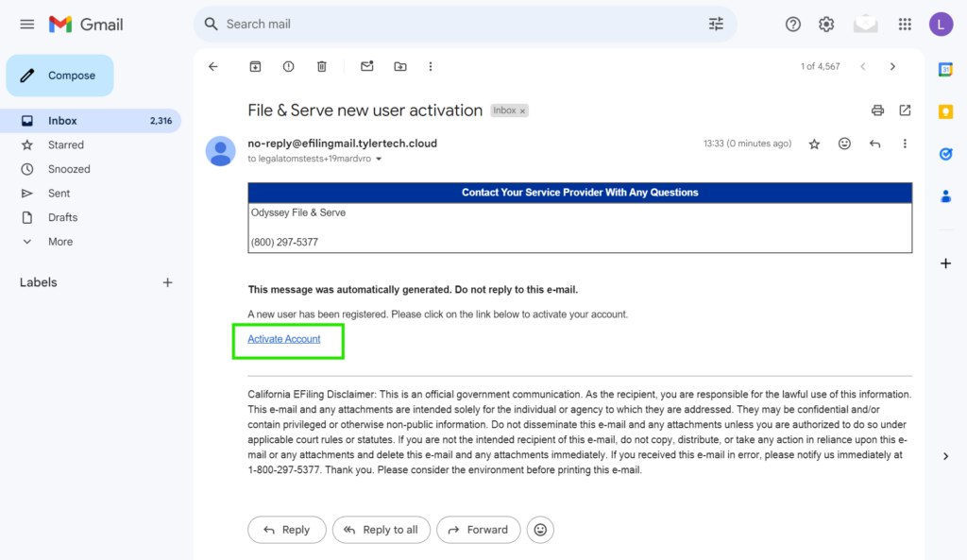Archive the open email
This screenshot has height=560, width=967.
255,66
